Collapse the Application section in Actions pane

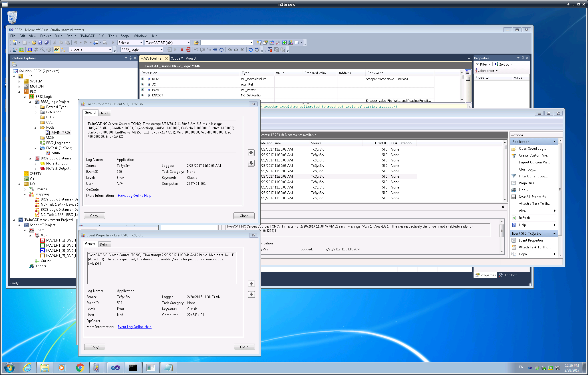tap(554, 142)
